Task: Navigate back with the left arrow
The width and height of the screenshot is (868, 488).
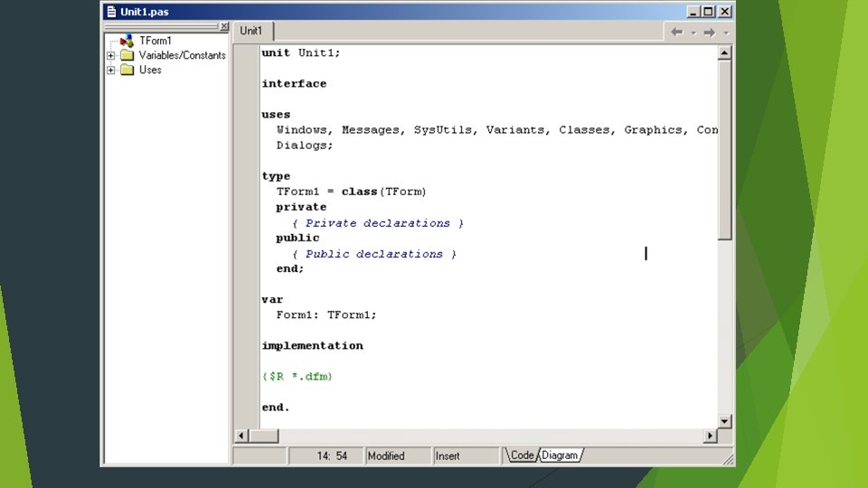Action: tap(676, 33)
